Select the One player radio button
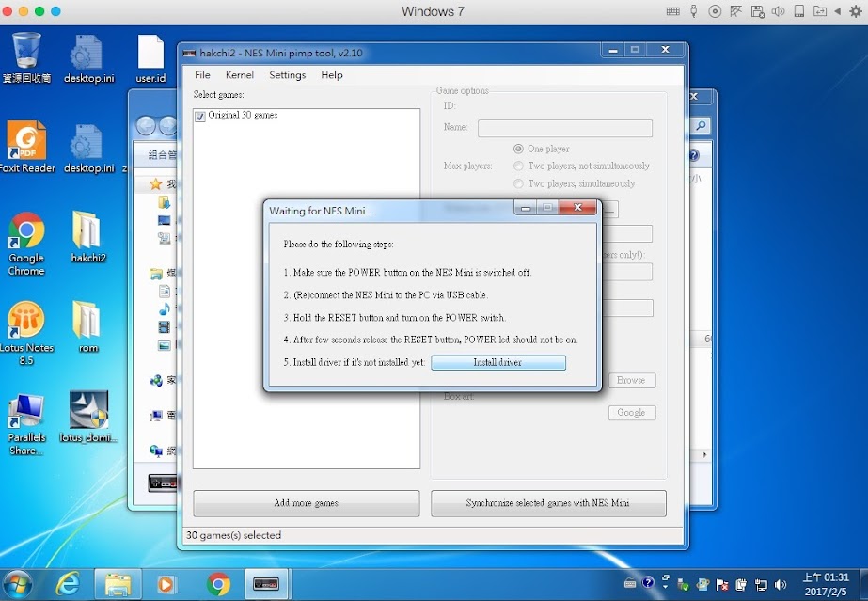Image resolution: width=868 pixels, height=601 pixels. coord(518,149)
